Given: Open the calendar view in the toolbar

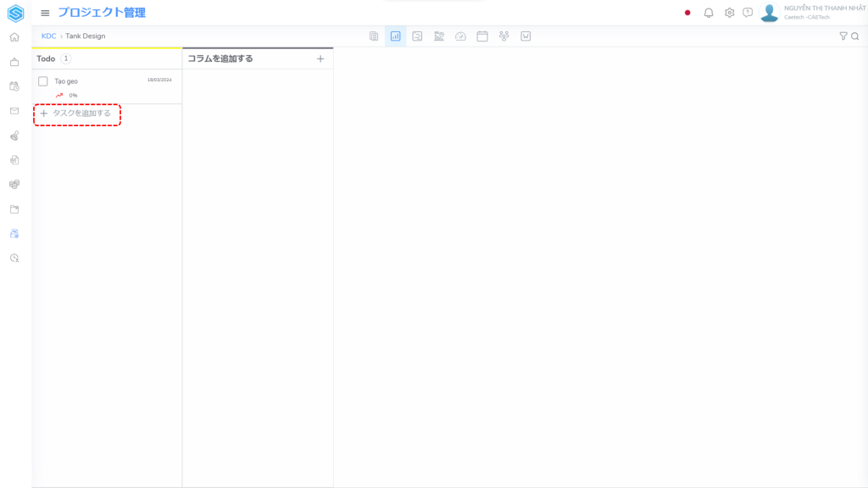Looking at the screenshot, I should 482,36.
